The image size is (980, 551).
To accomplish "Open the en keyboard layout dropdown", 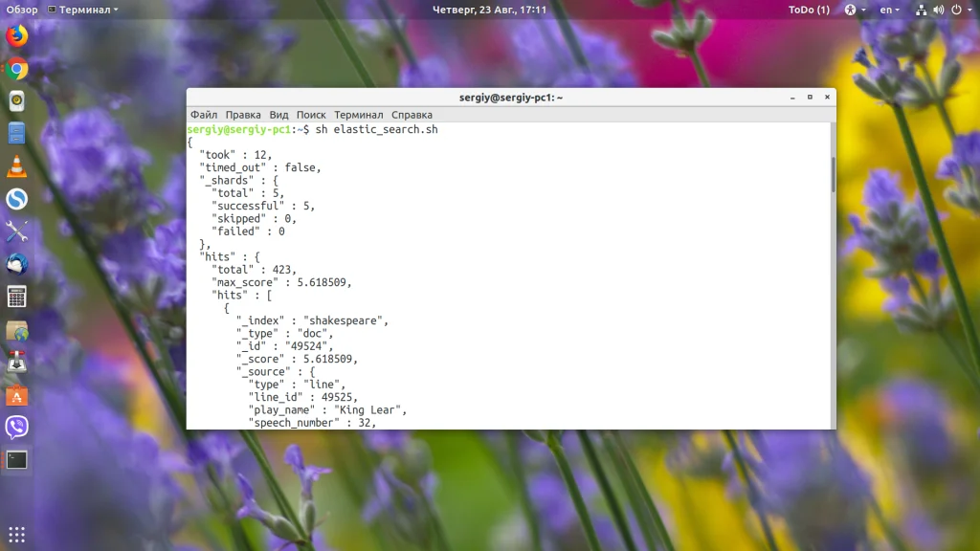I will point(889,10).
